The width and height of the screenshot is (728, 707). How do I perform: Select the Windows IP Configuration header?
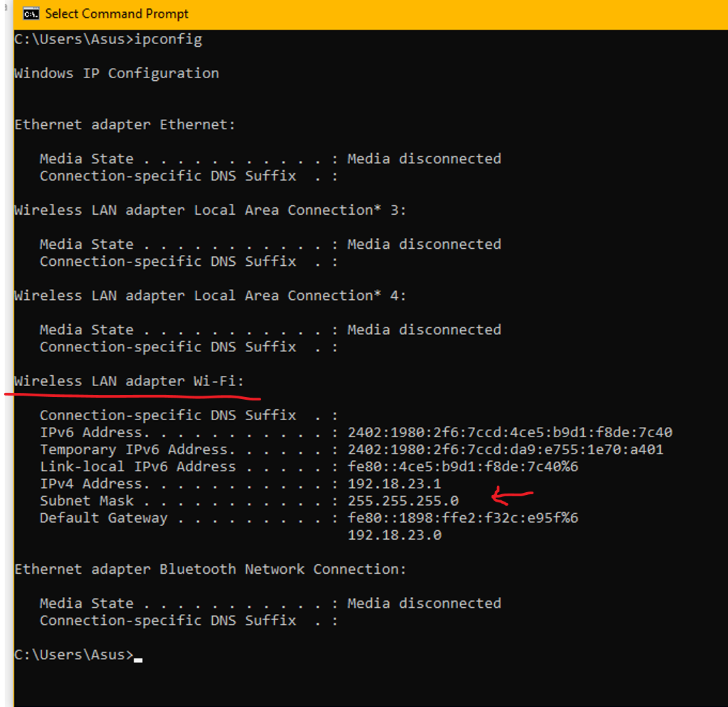point(116,73)
